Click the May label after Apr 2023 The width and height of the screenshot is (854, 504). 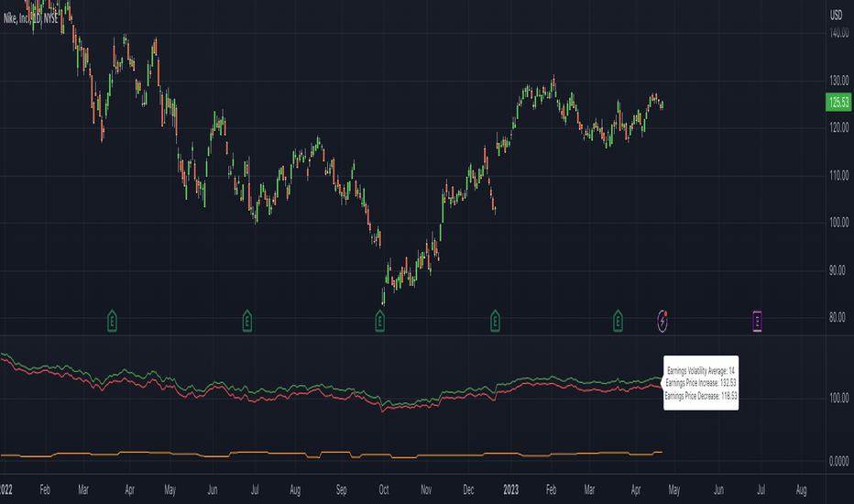674,490
